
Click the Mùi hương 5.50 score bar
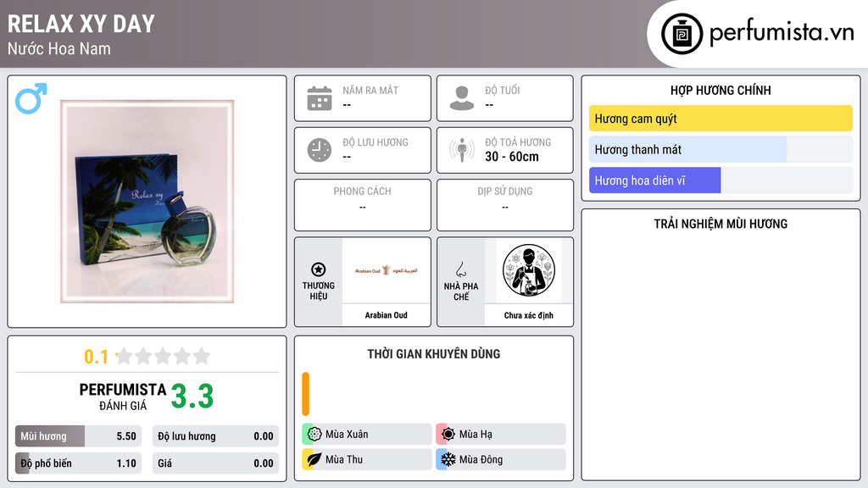click(78, 436)
